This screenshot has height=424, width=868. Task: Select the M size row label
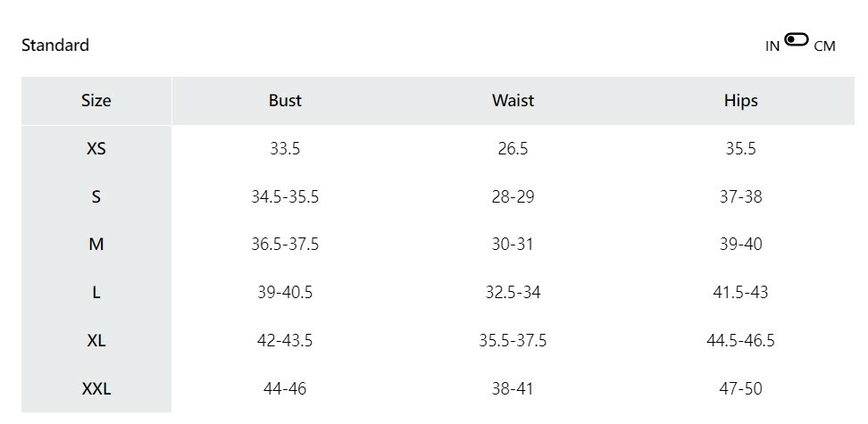click(96, 245)
